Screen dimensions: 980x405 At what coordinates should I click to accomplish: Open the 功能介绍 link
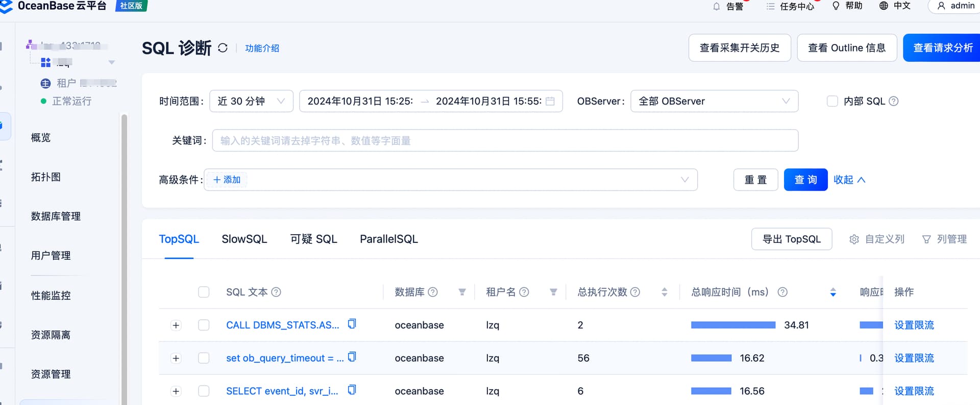point(262,48)
